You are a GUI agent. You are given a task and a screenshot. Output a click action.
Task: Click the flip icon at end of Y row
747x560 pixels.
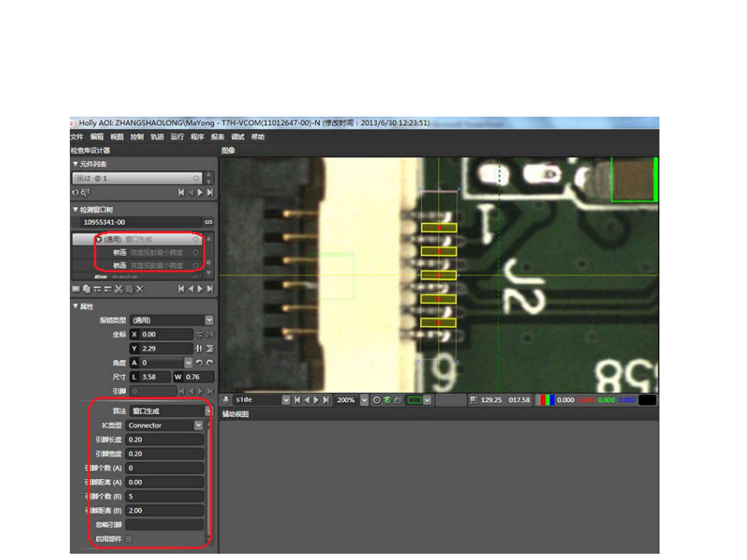click(210, 349)
